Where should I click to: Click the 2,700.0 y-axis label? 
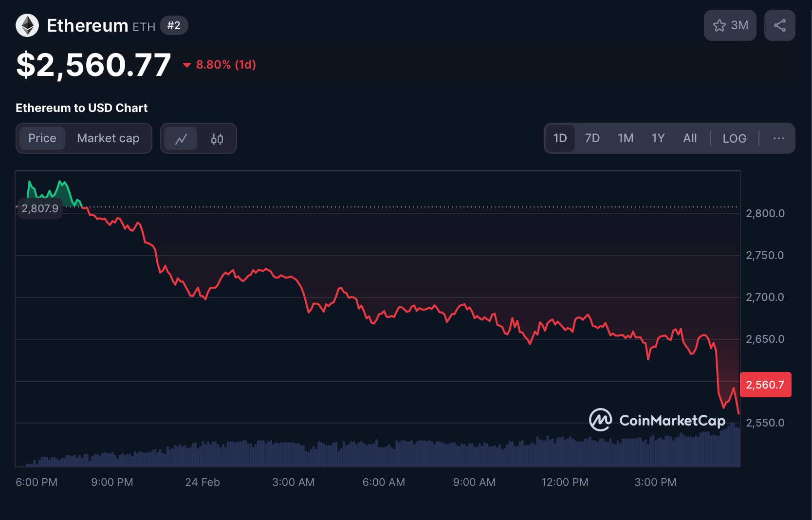(x=765, y=297)
